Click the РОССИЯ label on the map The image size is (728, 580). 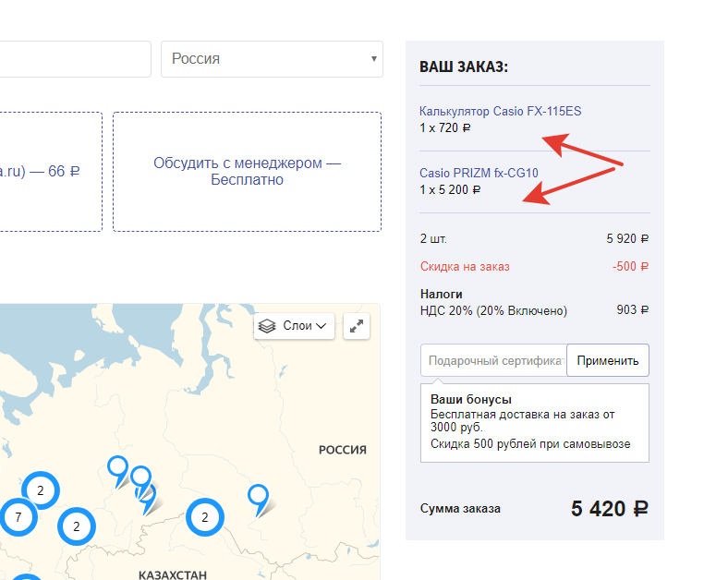(343, 450)
